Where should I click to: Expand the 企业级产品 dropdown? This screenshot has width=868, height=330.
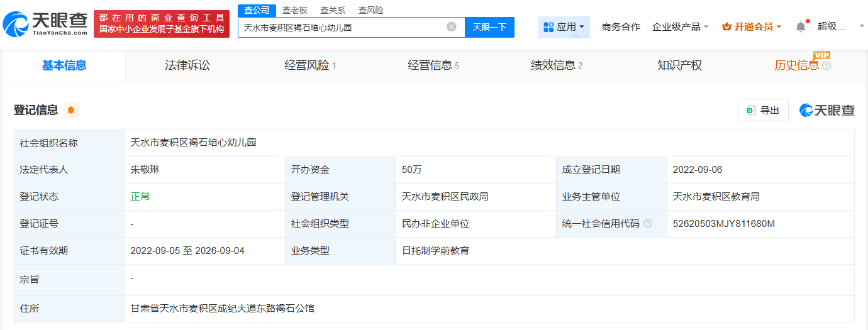click(681, 27)
